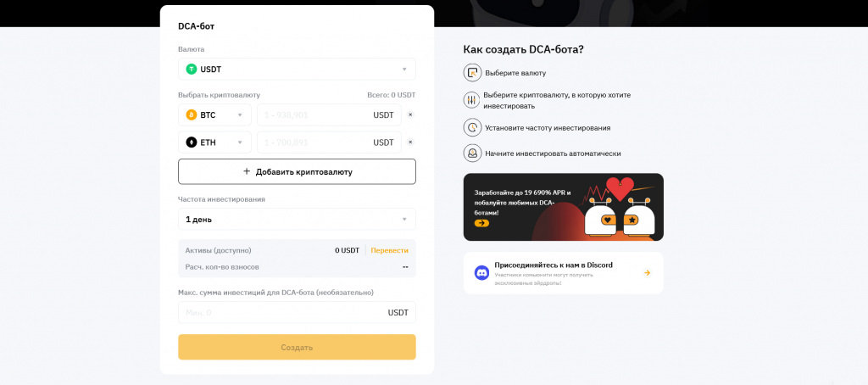Click yellow arrow on APR promo banner
Image resolution: width=868 pixels, height=385 pixels.
(x=481, y=223)
